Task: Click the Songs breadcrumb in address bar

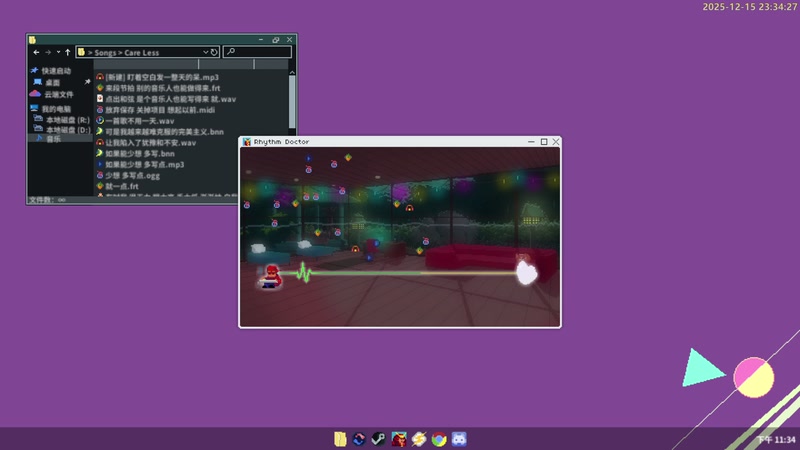Action: pyautogui.click(x=105, y=53)
